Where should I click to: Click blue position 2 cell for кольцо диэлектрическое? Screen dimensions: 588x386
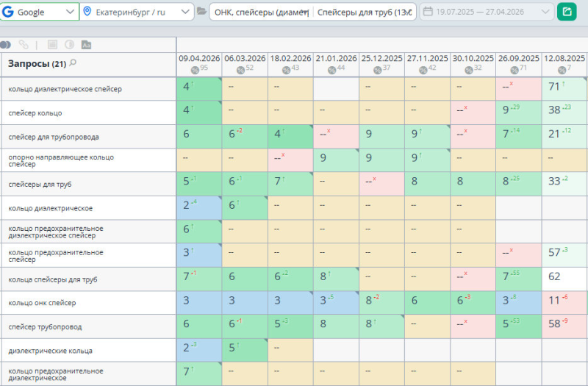199,208
